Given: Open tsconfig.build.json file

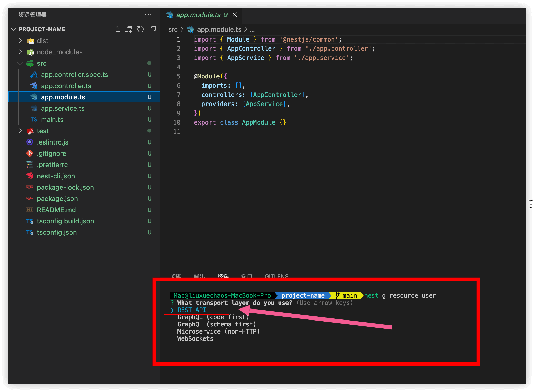Looking at the screenshot, I should (84, 221).
